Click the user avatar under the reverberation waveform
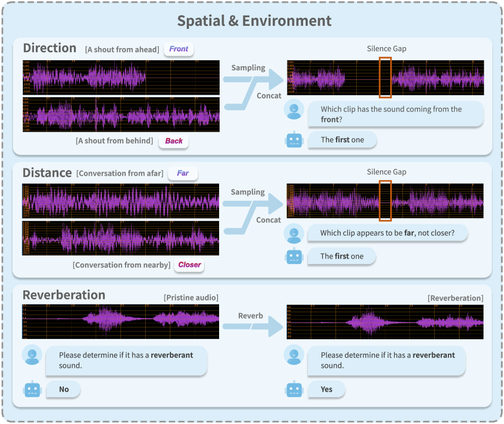Image resolution: width=504 pixels, height=424 pixels. pyautogui.click(x=294, y=356)
